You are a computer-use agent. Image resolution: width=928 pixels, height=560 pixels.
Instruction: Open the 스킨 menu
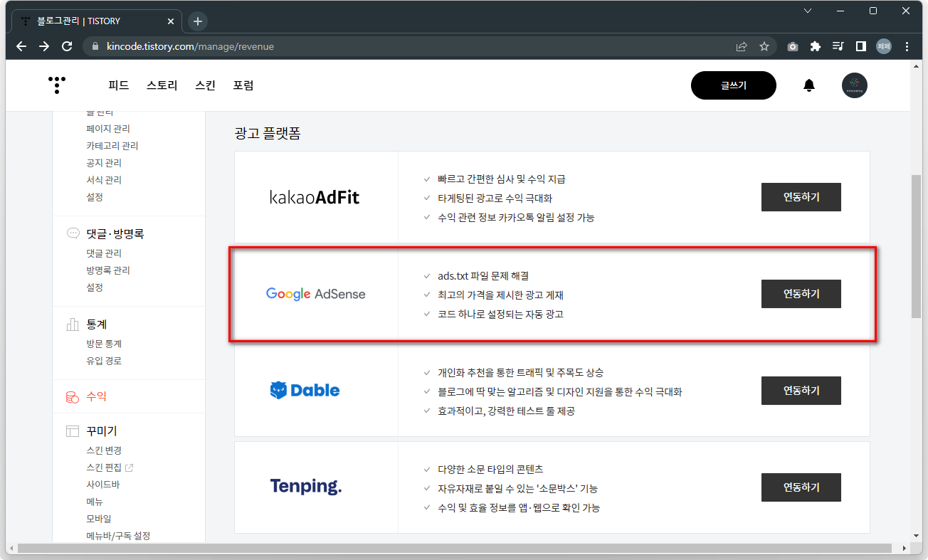point(205,85)
